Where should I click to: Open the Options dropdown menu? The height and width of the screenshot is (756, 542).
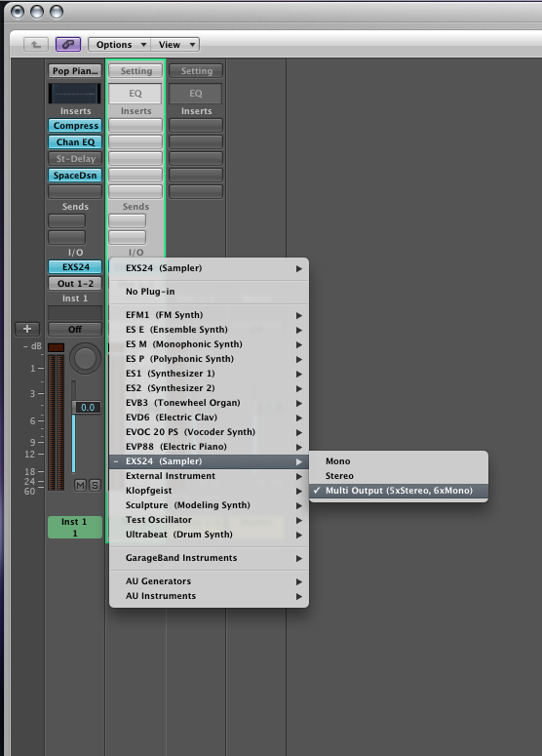[x=120, y=44]
